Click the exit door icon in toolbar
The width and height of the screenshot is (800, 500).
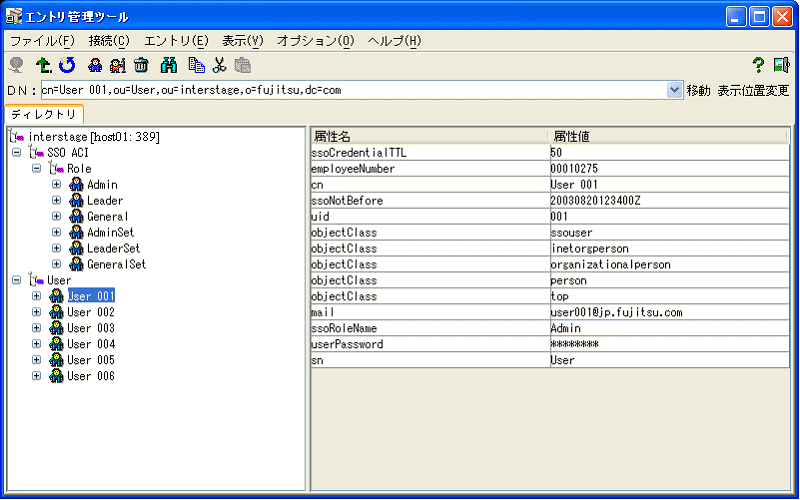(781, 65)
